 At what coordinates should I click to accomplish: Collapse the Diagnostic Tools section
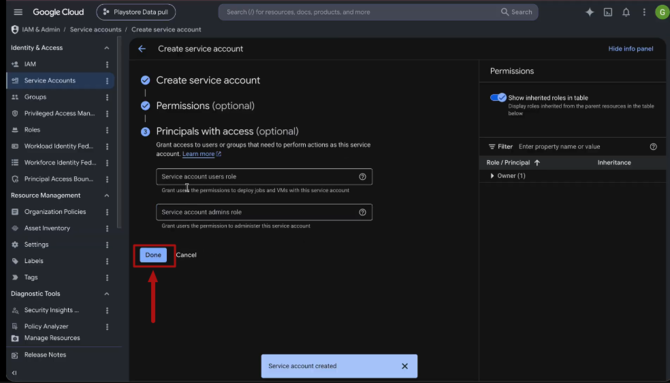pyautogui.click(x=106, y=294)
